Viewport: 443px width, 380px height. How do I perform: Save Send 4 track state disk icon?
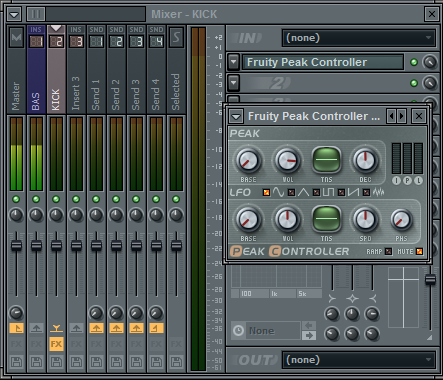156,362
